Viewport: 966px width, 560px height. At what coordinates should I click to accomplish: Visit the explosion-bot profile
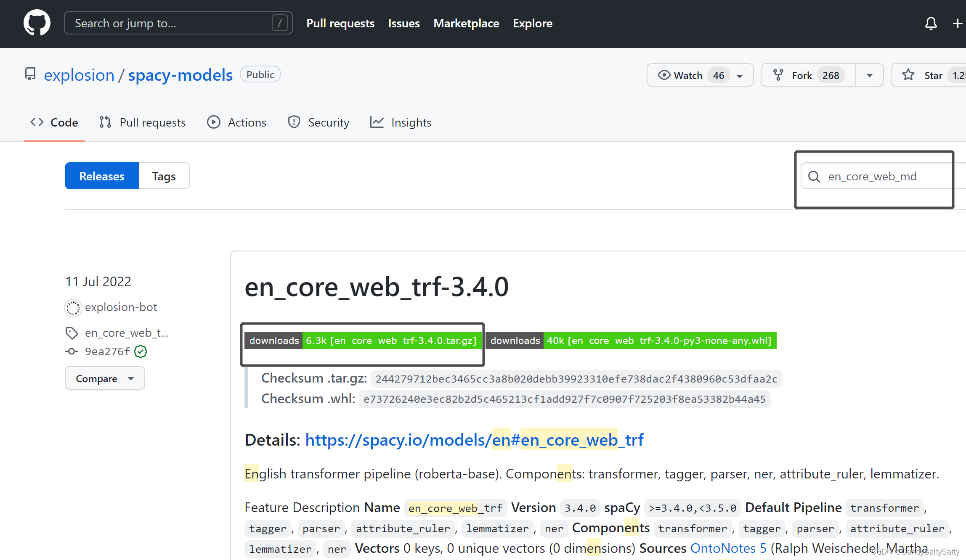121,307
